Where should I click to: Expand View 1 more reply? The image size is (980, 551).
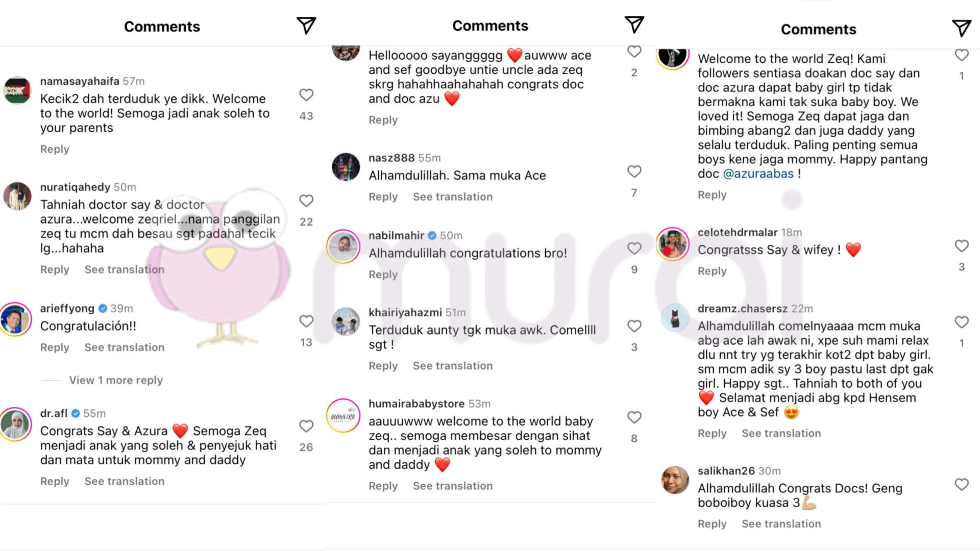click(116, 380)
